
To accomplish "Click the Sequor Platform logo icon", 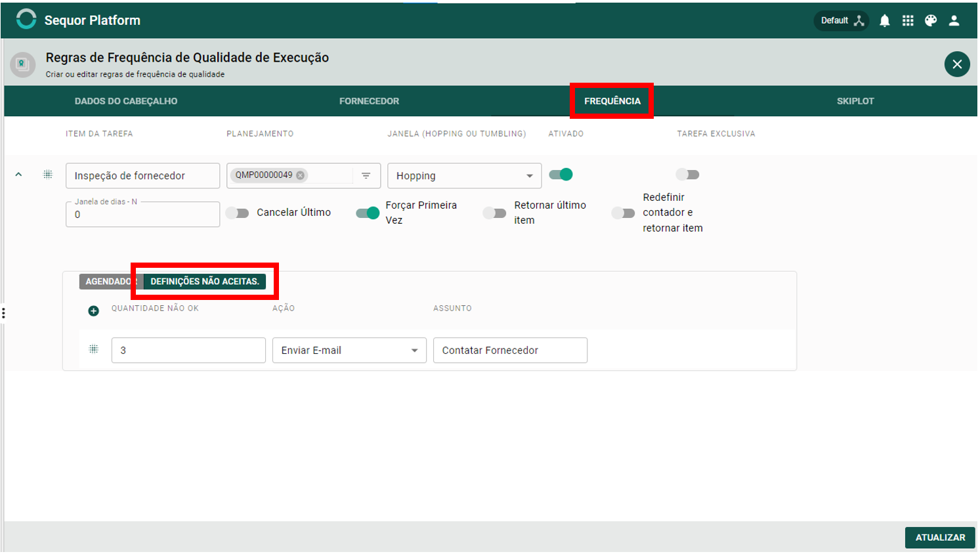I will click(x=26, y=19).
